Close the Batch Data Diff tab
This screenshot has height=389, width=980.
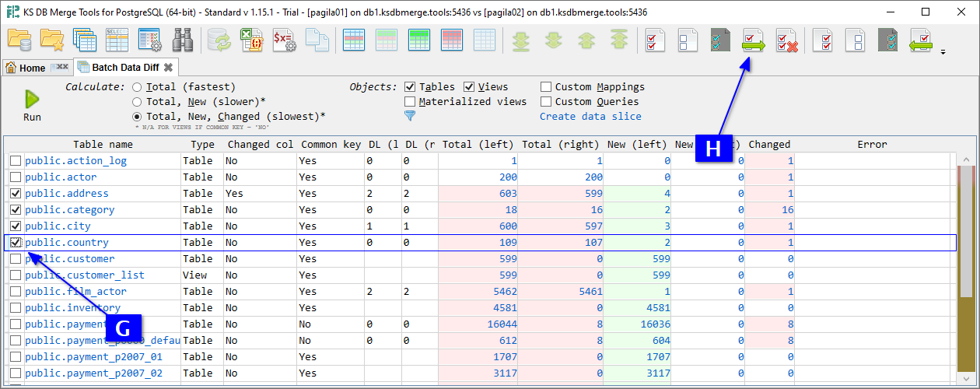click(x=167, y=68)
